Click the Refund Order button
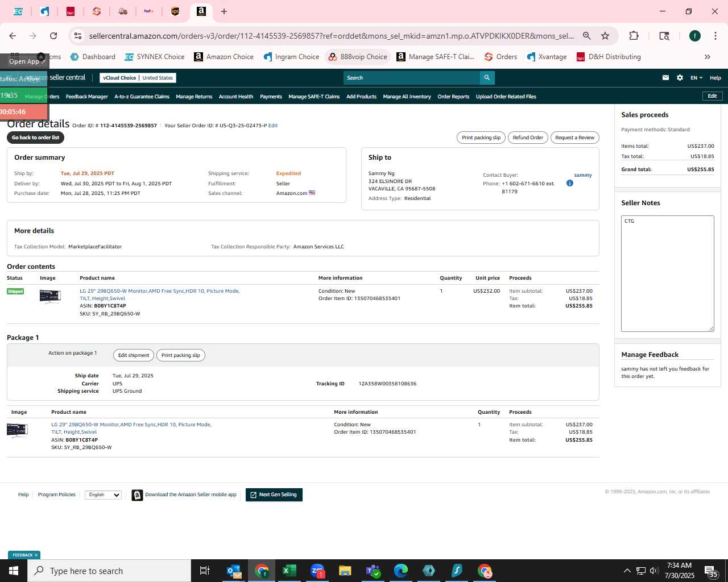The width and height of the screenshot is (728, 582). [x=528, y=138]
